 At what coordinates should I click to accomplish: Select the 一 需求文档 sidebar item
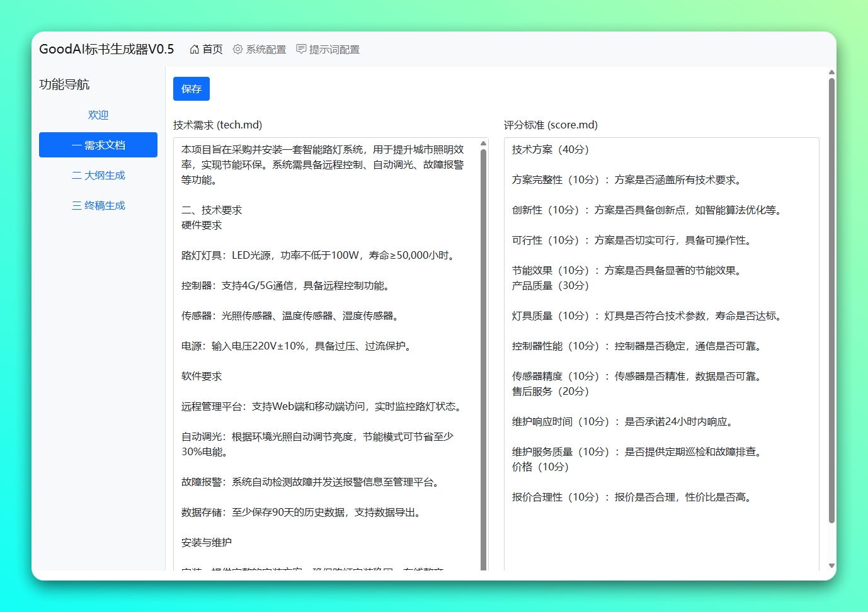pyautogui.click(x=98, y=145)
